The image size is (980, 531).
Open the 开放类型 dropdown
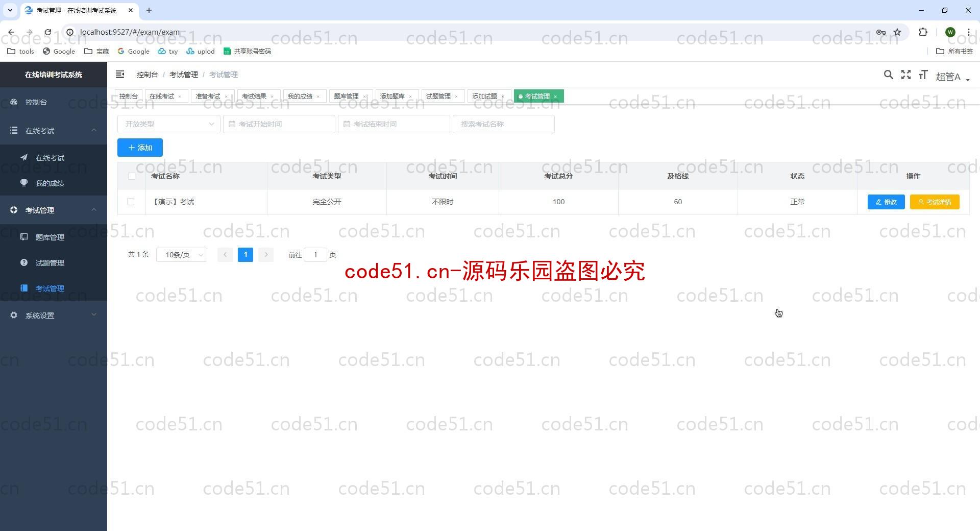(x=168, y=124)
